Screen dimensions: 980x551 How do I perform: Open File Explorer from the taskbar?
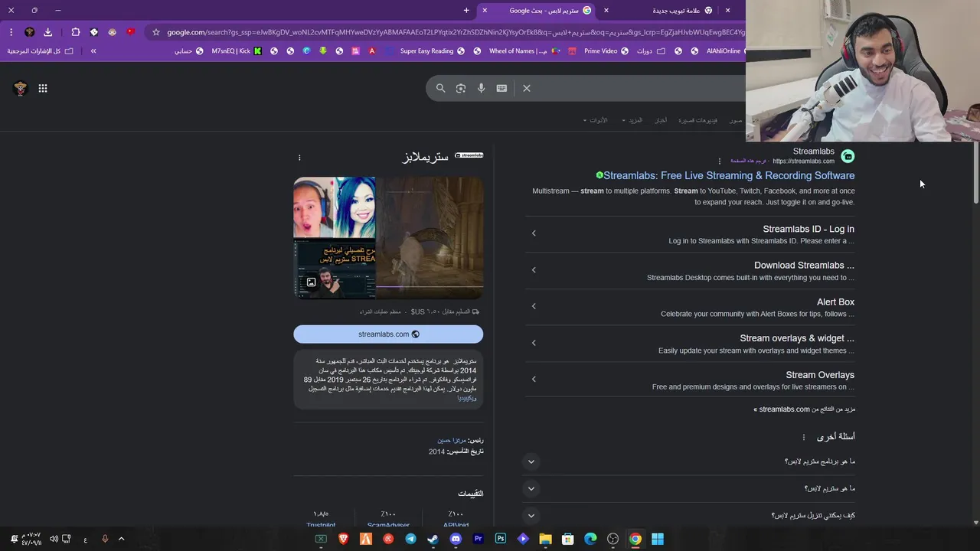click(x=545, y=539)
